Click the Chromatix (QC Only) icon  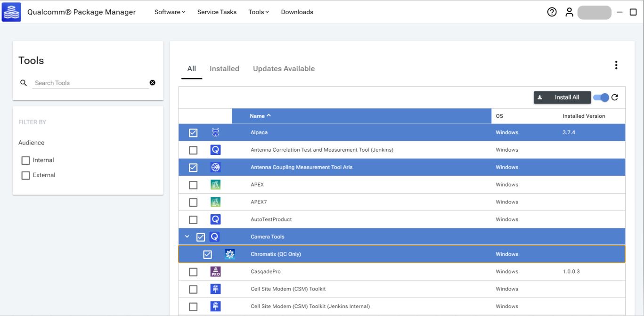pos(229,254)
